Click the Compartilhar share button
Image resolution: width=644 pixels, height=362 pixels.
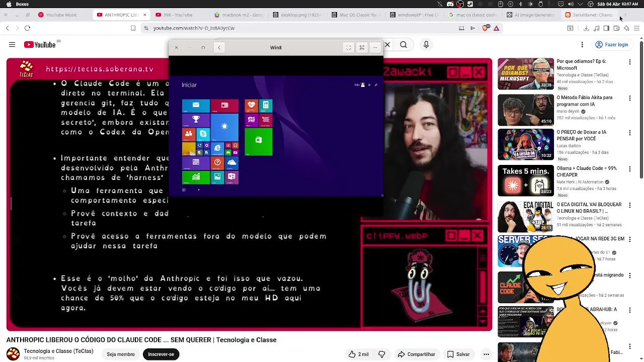pos(416,354)
